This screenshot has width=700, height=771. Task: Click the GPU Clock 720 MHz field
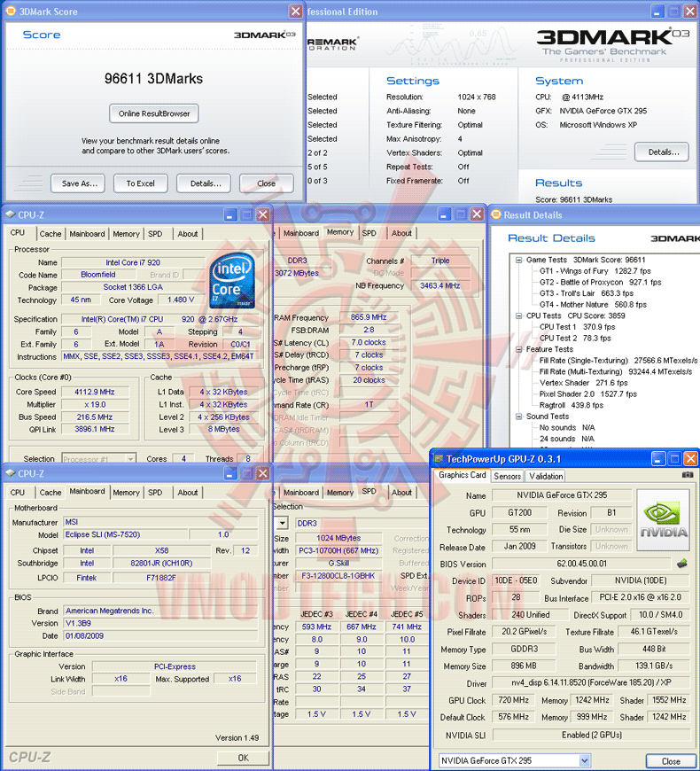513,700
